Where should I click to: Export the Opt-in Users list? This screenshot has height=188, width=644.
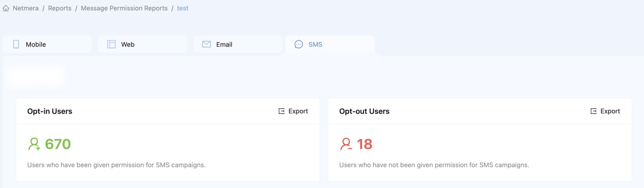point(298,111)
